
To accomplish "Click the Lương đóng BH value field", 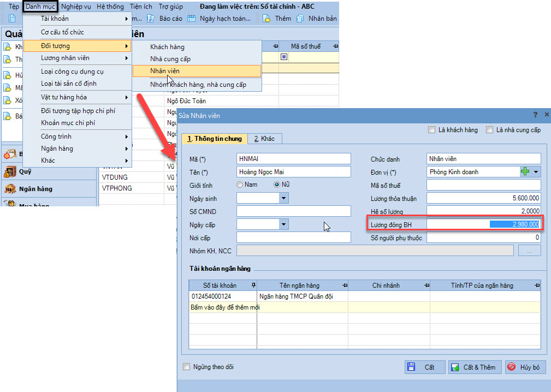I will point(483,224).
